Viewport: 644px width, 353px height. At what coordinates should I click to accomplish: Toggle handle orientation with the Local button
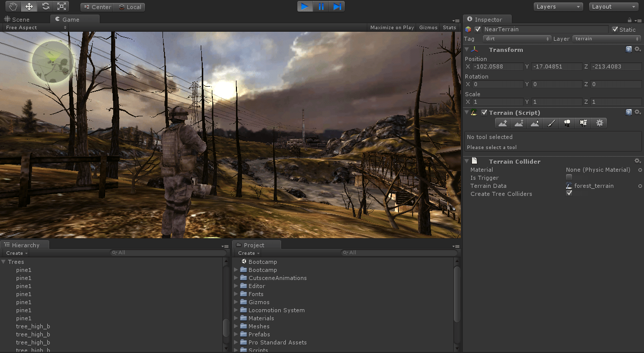[130, 7]
